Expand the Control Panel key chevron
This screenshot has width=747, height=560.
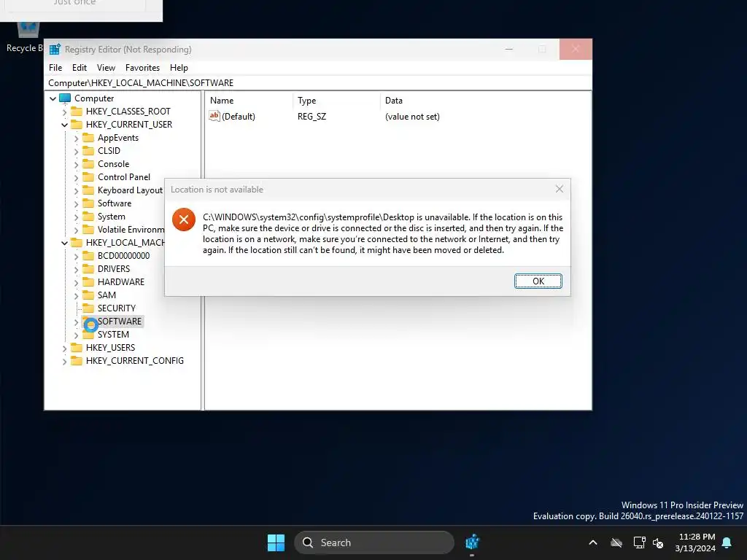click(x=76, y=178)
